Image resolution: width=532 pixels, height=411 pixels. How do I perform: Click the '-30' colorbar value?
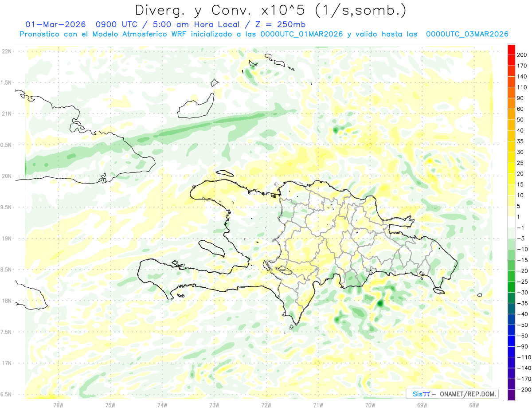pyautogui.click(x=523, y=292)
